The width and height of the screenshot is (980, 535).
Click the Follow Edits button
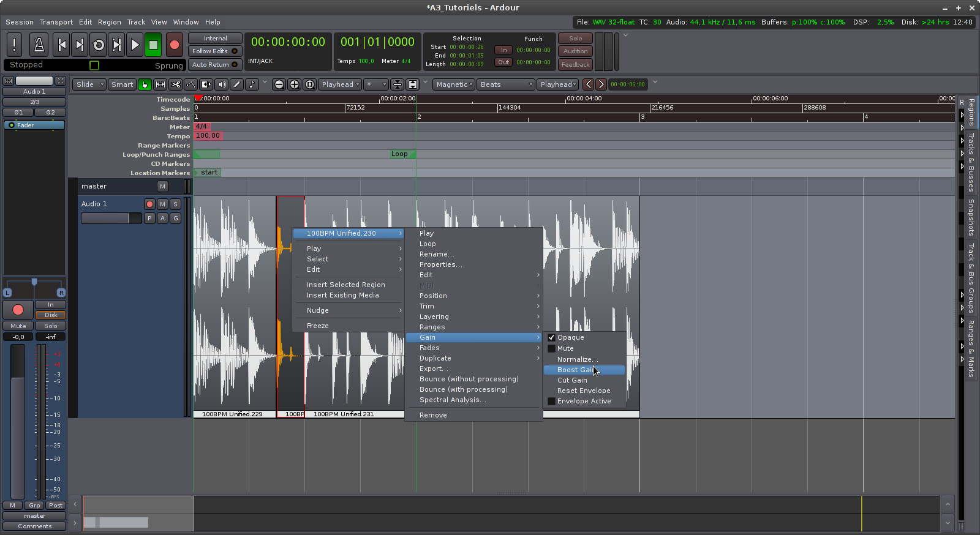(x=214, y=51)
